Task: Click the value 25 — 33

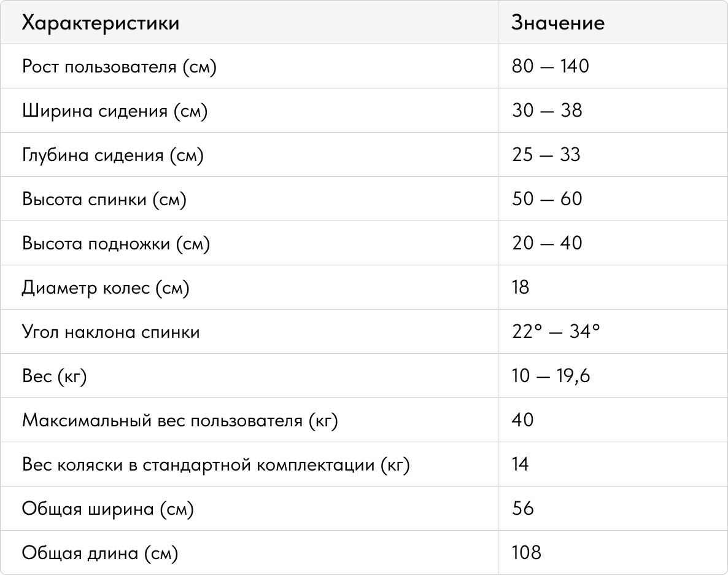Action: click(x=546, y=154)
